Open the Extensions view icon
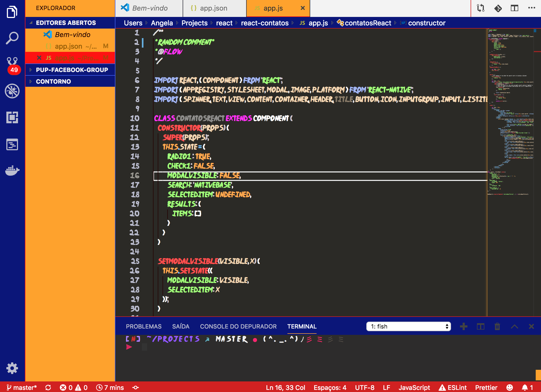 (12, 117)
